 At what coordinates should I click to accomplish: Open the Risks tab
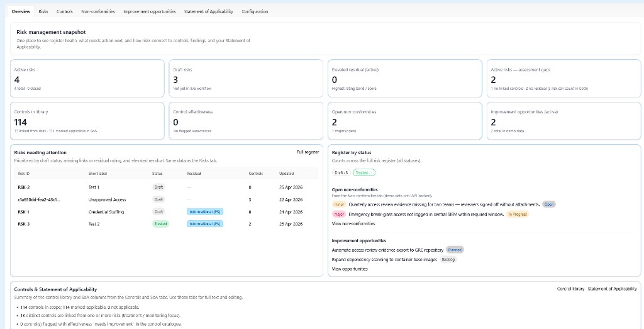[43, 11]
